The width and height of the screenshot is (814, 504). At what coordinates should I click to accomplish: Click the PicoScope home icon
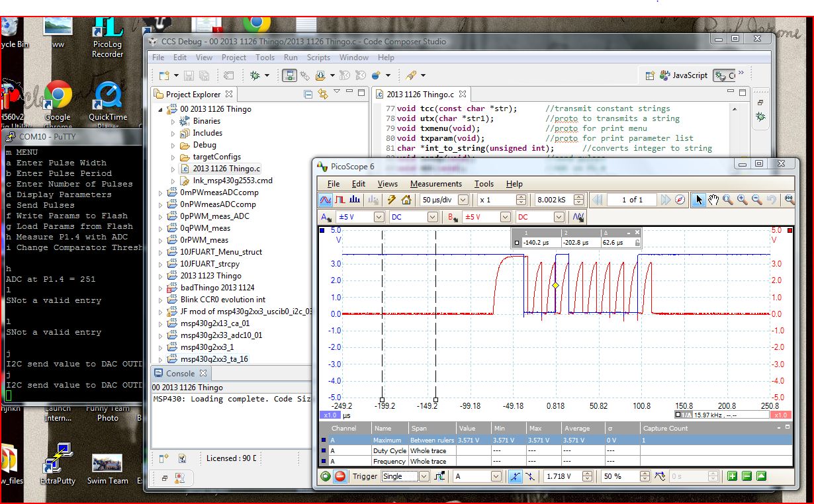(406, 199)
